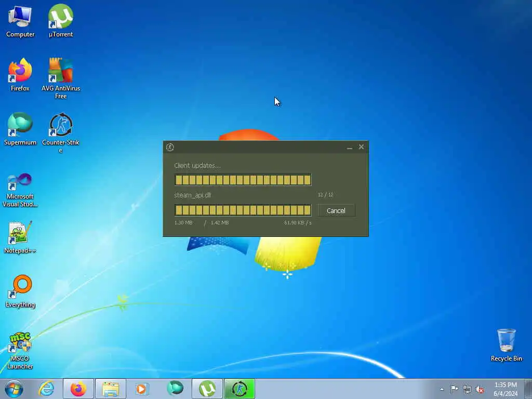Launch Internet Explorer from the taskbar
Viewport: 532px width, 399px height.
pos(46,389)
